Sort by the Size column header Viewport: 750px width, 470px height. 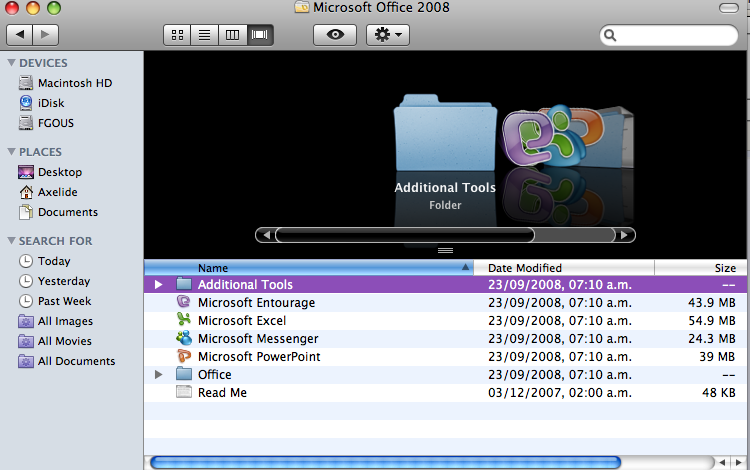pyautogui.click(x=700, y=268)
